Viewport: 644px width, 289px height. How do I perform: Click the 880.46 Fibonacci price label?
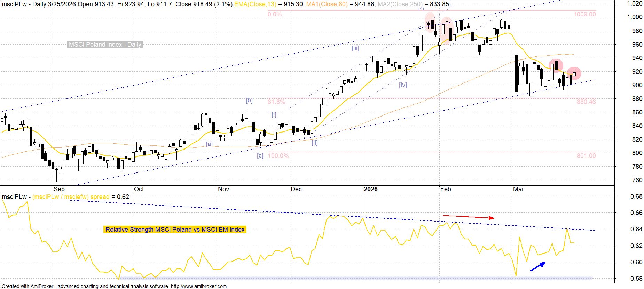(x=586, y=102)
